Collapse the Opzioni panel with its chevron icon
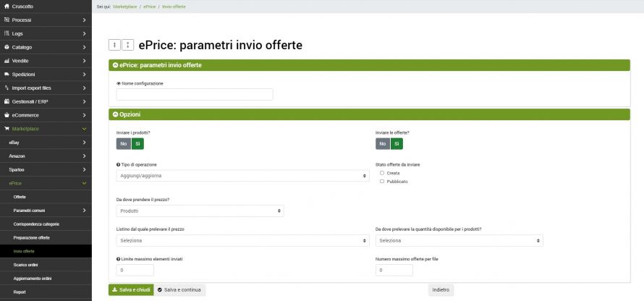Image resolution: width=644 pixels, height=301 pixels. point(115,115)
